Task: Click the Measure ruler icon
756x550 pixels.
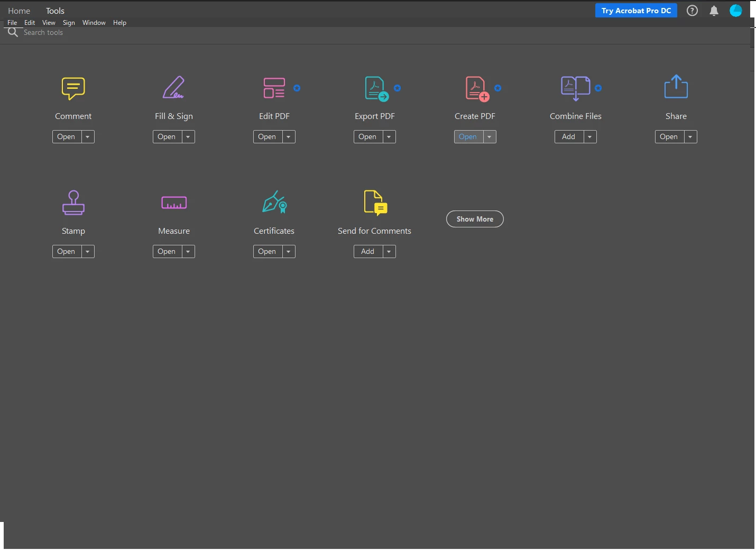Action: 174,203
